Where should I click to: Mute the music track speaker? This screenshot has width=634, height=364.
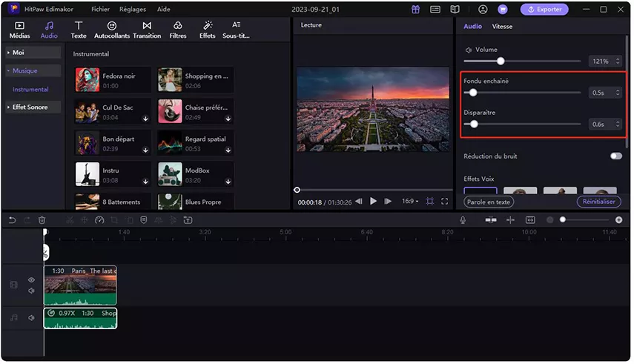tap(31, 318)
